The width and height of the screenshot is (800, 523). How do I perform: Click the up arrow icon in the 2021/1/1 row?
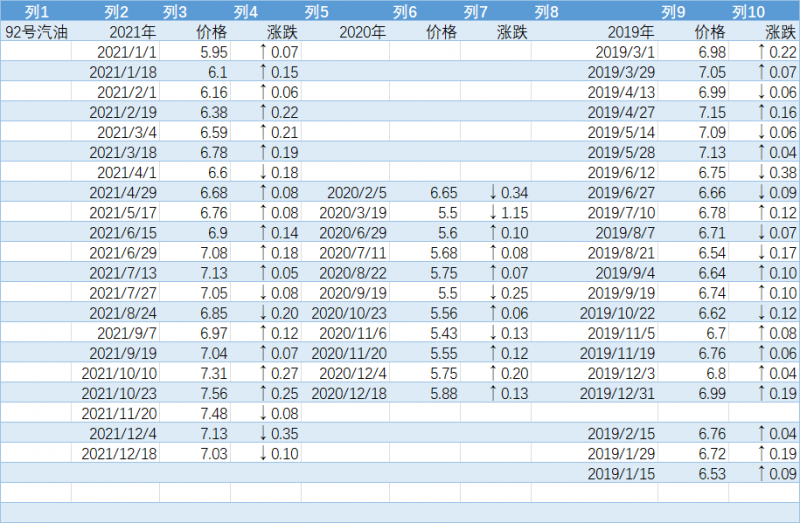click(263, 51)
